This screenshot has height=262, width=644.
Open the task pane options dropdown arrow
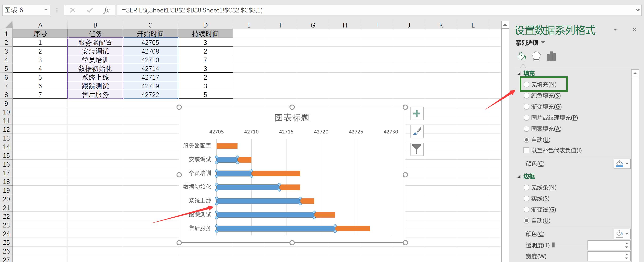pyautogui.click(x=616, y=30)
